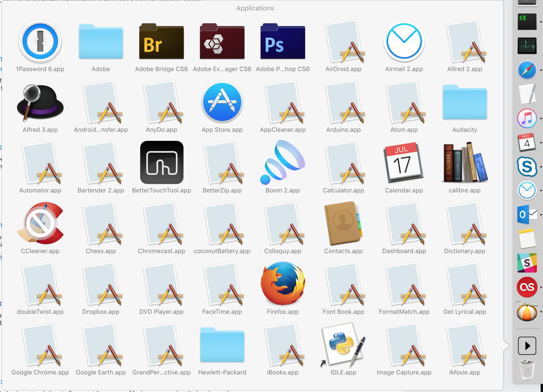
Task: Open Contacts.app
Action: pos(343,224)
